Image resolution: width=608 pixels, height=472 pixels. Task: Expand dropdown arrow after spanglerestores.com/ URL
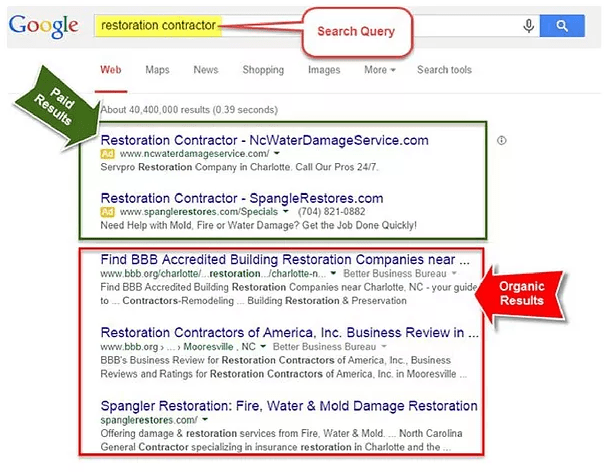click(205, 419)
